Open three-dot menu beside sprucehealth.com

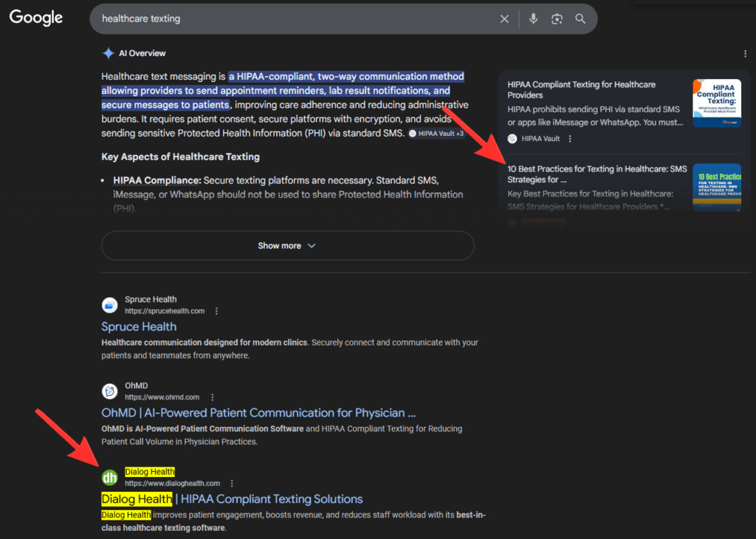click(216, 312)
